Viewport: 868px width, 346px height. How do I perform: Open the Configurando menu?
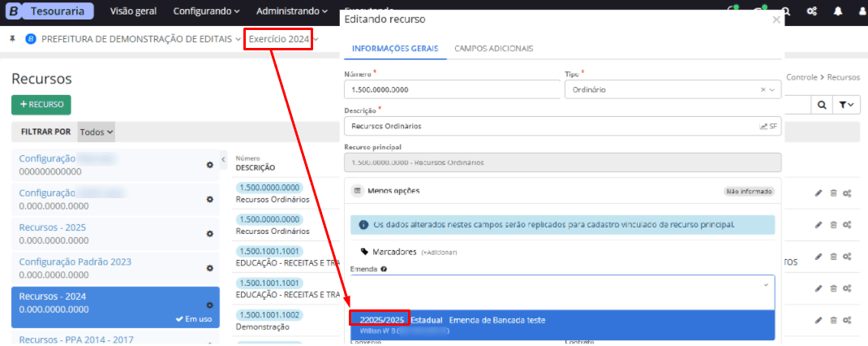(207, 11)
